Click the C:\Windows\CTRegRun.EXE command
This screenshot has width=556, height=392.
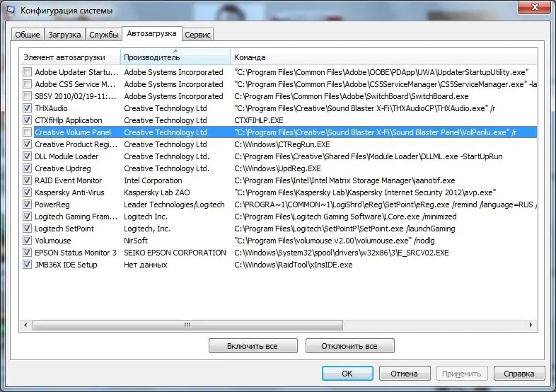click(x=282, y=144)
